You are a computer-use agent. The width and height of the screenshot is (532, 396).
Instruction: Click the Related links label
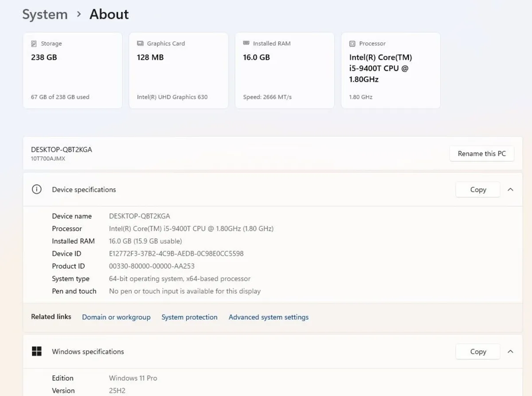pyautogui.click(x=51, y=317)
